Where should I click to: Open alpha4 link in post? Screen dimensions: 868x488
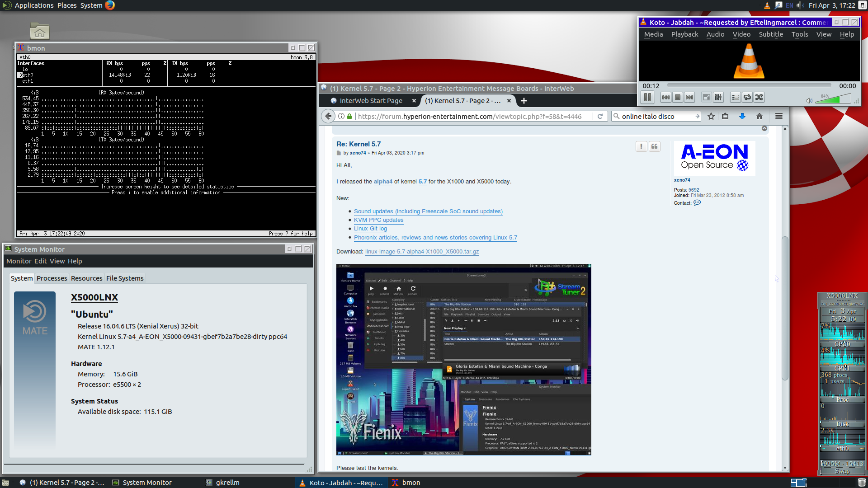(x=383, y=182)
